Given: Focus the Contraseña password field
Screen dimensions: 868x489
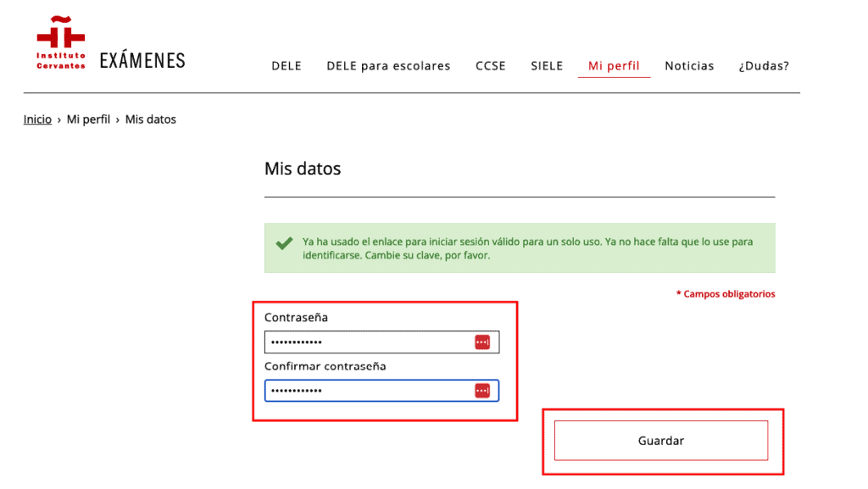Looking at the screenshot, I should coord(381,342).
